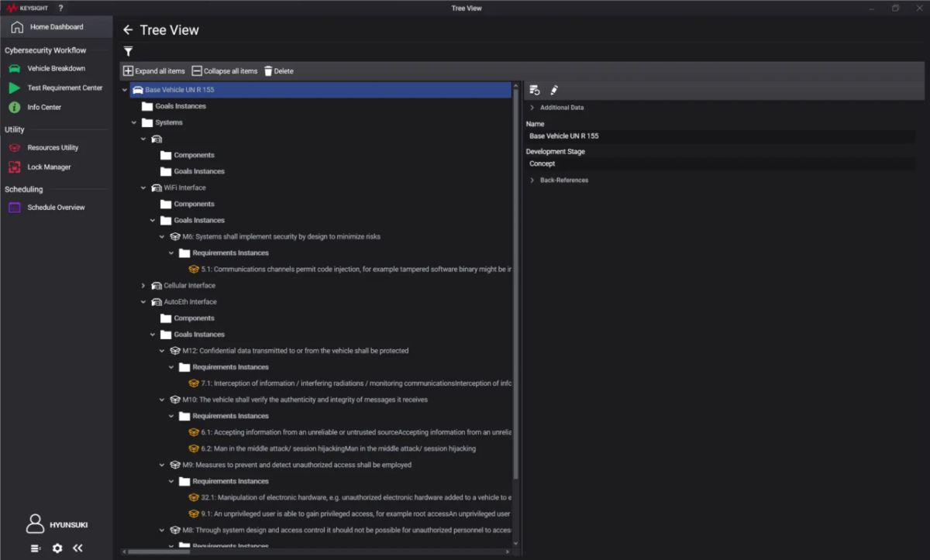Screen dimensions: 930x560
Task: Click Expand all items button
Action: pos(154,71)
